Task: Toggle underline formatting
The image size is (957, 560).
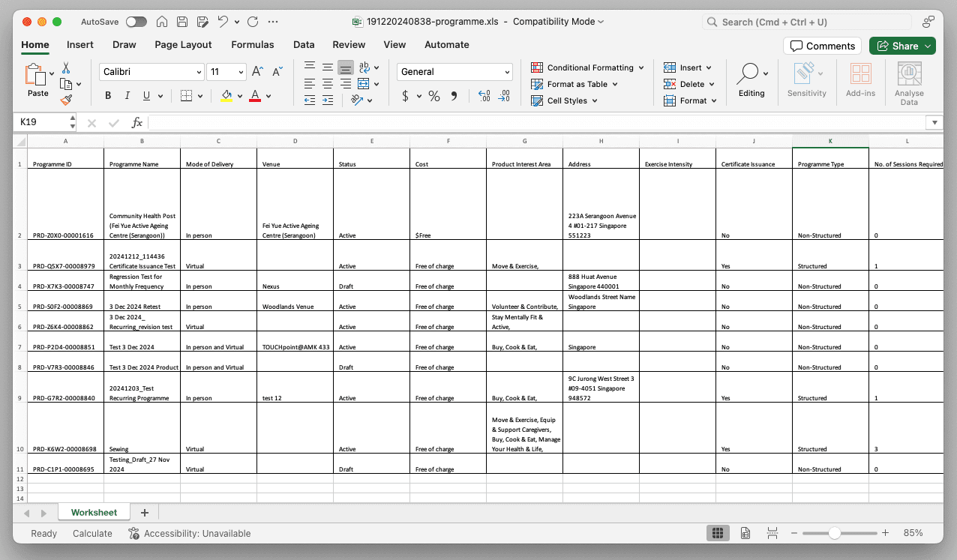Action: pyautogui.click(x=146, y=96)
